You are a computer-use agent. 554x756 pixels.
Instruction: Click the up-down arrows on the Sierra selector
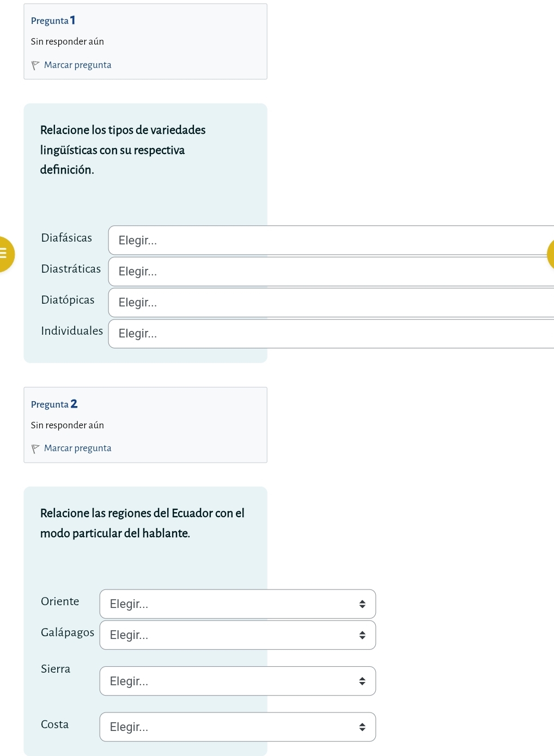point(362,681)
